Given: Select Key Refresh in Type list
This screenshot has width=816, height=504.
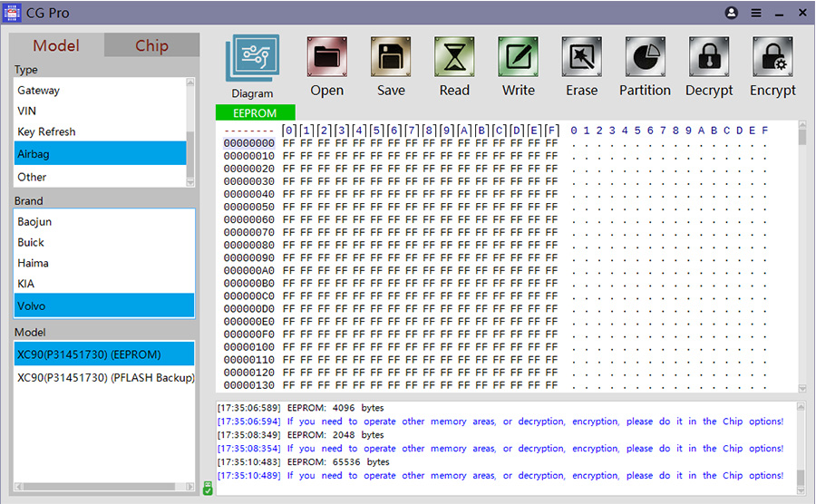Looking at the screenshot, I should tap(46, 132).
